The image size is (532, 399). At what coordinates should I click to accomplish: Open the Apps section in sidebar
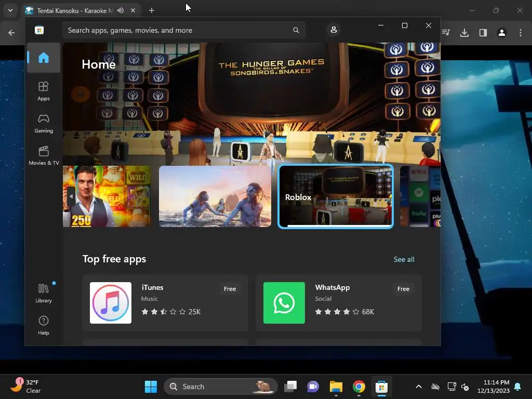[44, 91]
